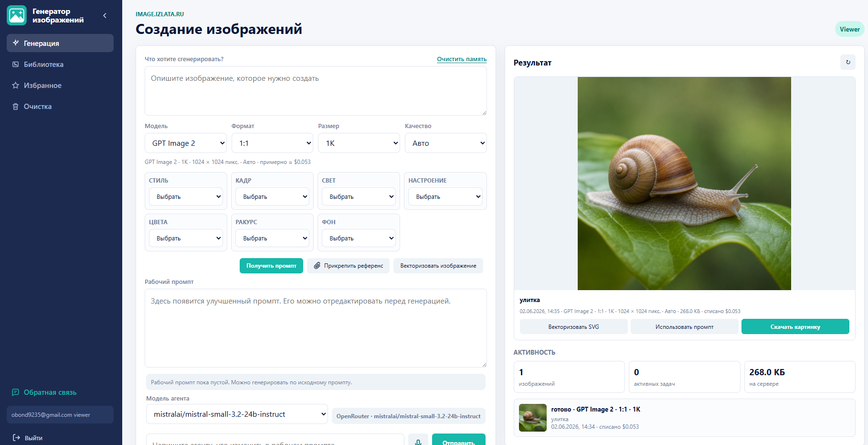Screen dimensions: 868x445
Task: Click the Библиотека sidebar icon
Action: (x=16, y=64)
